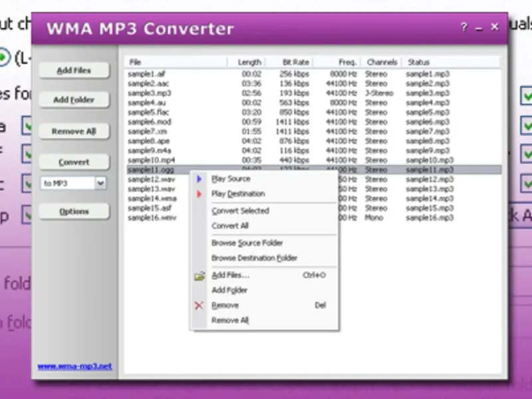532x399 pixels.
Task: Click the Remove All sidebar button
Action: tap(74, 131)
